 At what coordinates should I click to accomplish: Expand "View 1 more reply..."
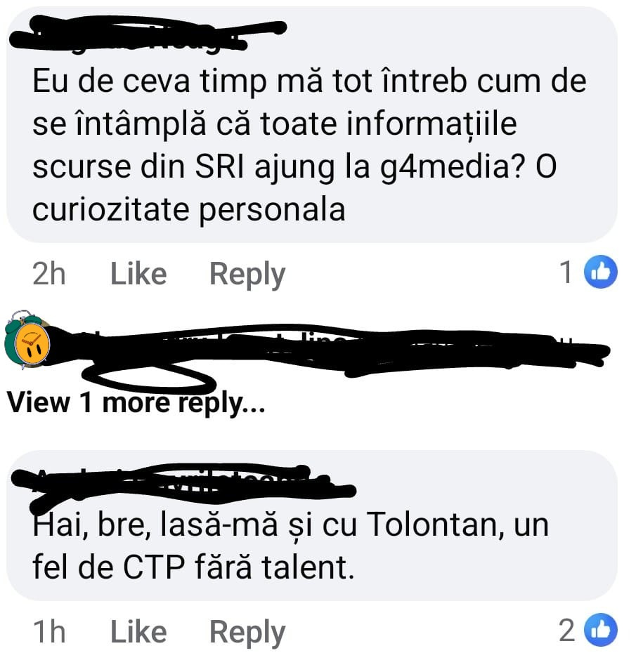(136, 403)
